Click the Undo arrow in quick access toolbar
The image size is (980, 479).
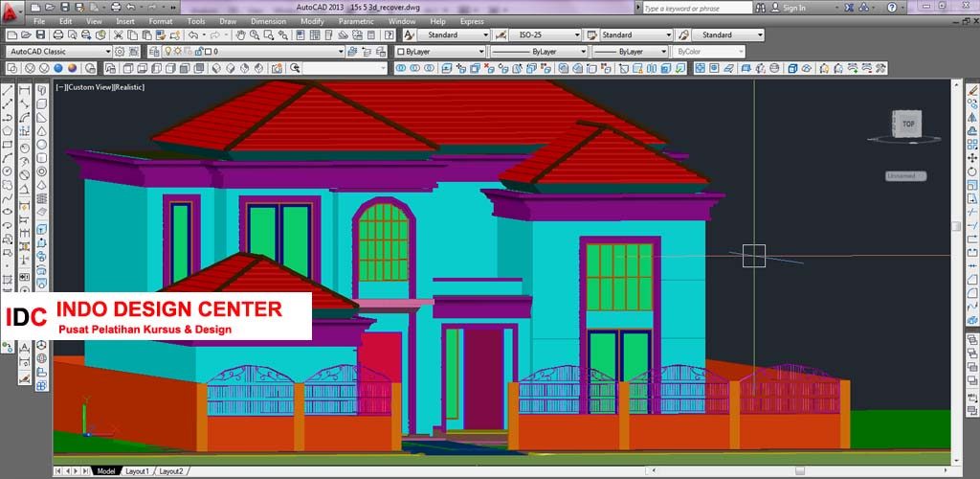pos(130,8)
